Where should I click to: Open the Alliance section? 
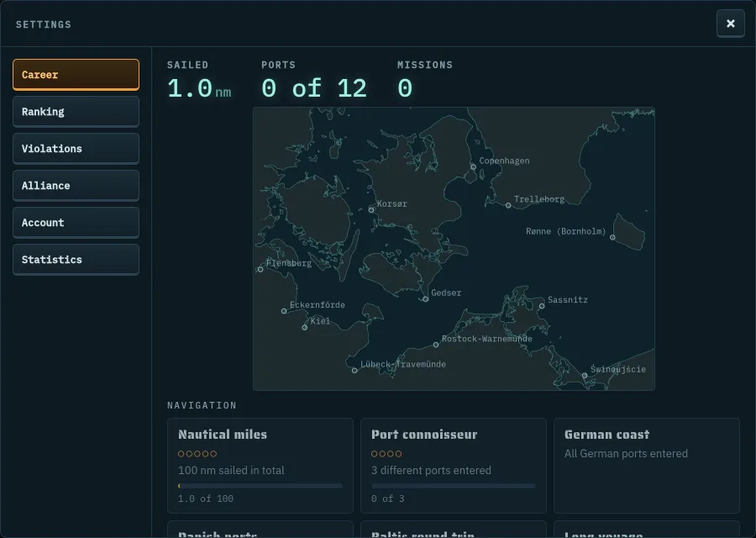click(x=76, y=186)
